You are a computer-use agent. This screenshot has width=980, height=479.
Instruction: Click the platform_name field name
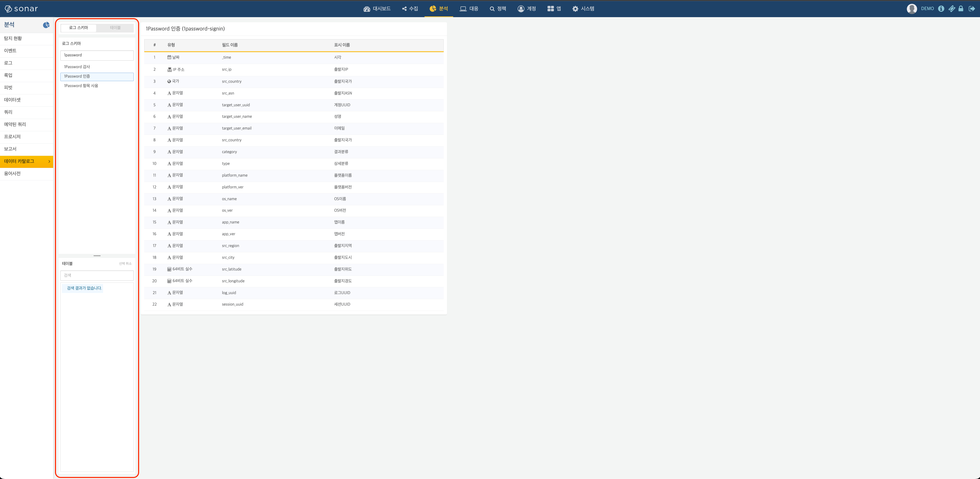pos(235,176)
